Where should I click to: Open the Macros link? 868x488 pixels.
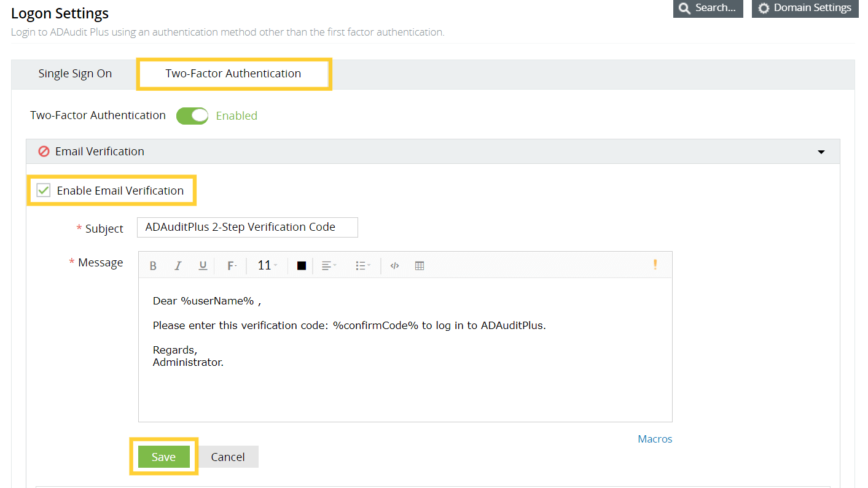[655, 439]
